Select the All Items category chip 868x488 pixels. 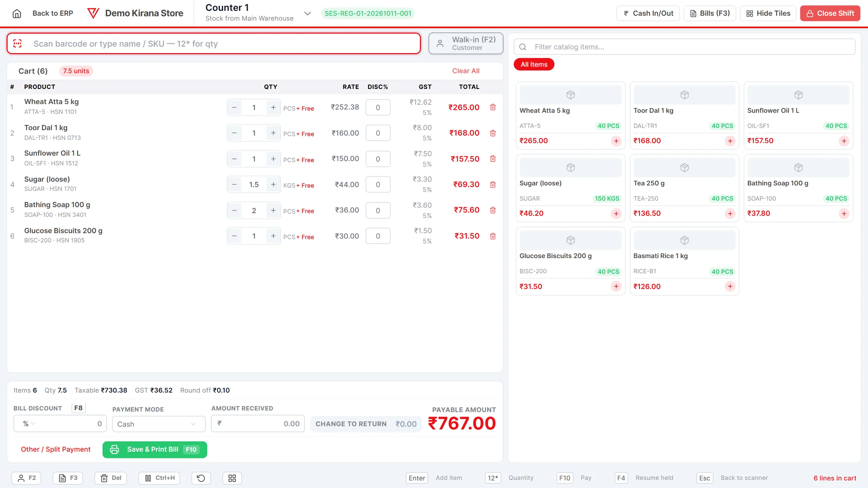(534, 64)
